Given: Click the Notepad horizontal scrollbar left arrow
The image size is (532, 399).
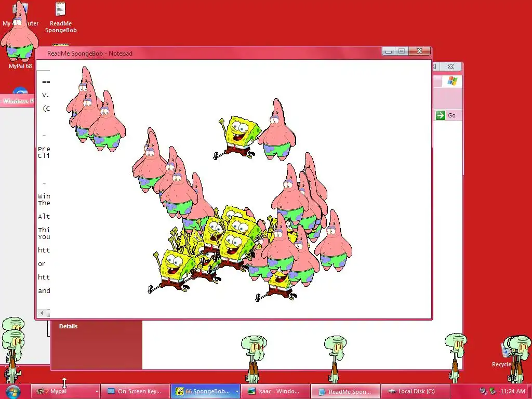Looking at the screenshot, I should 42,313.
